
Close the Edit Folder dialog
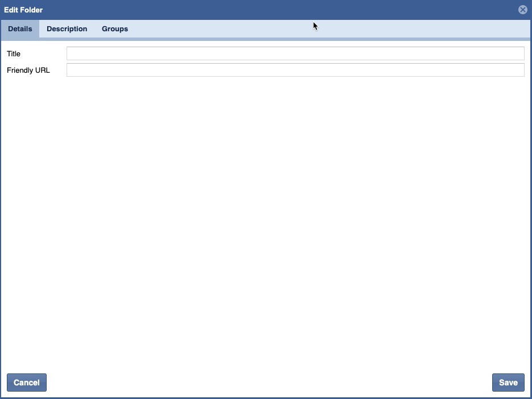(x=522, y=10)
